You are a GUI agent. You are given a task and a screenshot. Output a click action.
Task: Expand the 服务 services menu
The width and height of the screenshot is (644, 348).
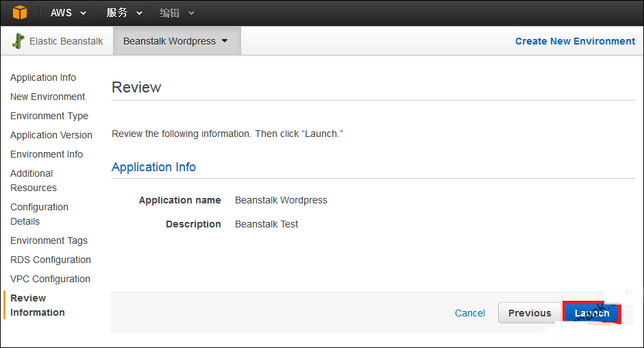125,13
